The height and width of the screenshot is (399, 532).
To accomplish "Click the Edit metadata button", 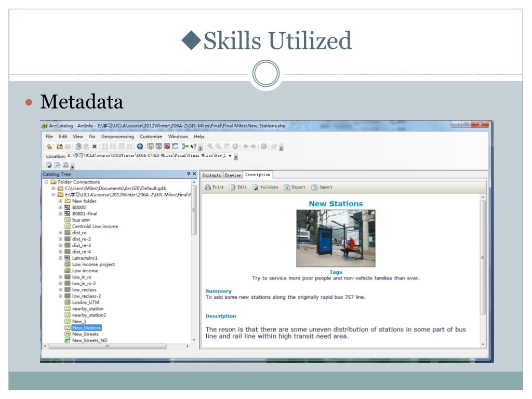I will (x=238, y=187).
